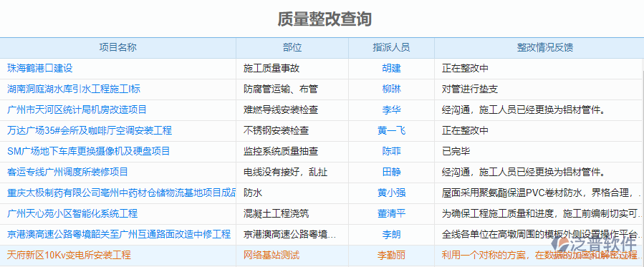Select feedback in 客运专线广州调度所 row
The image size is (644, 267).
[524, 172]
